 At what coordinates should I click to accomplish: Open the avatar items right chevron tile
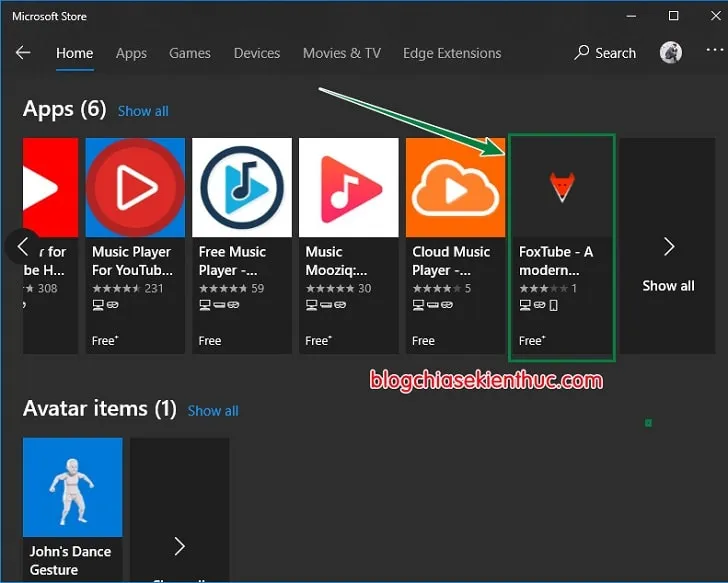[x=180, y=510]
